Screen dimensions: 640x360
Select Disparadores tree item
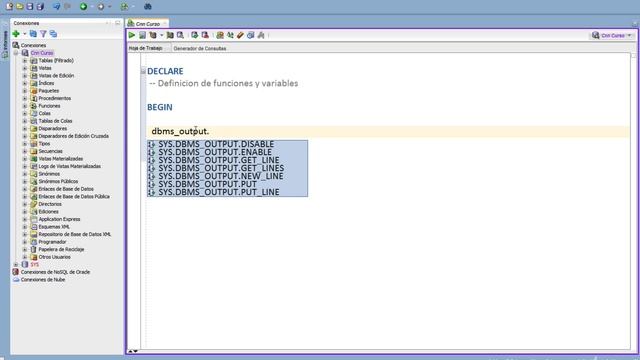point(53,129)
